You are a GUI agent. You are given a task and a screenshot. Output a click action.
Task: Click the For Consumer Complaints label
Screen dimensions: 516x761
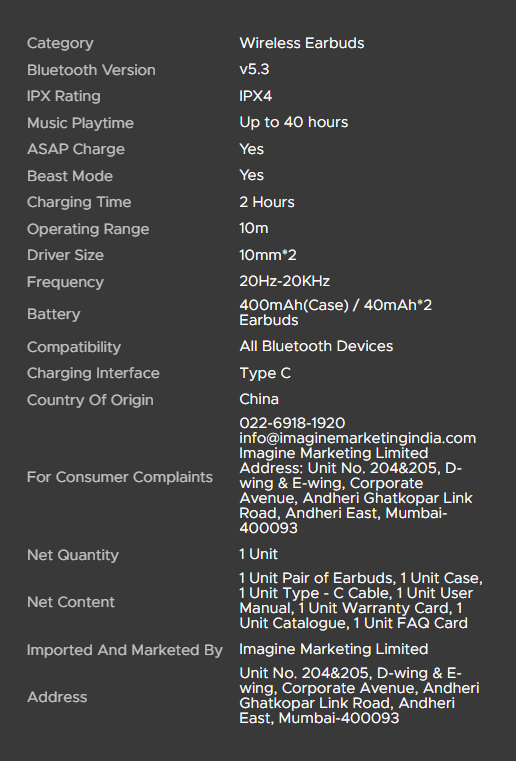(x=120, y=477)
